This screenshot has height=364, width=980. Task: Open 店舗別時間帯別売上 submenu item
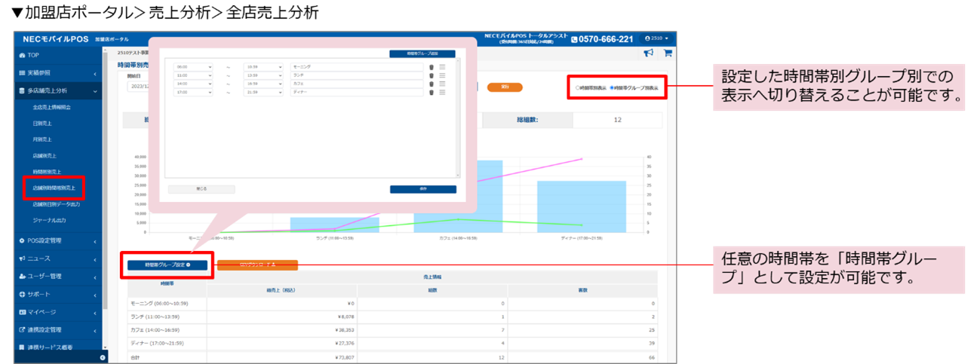point(54,188)
